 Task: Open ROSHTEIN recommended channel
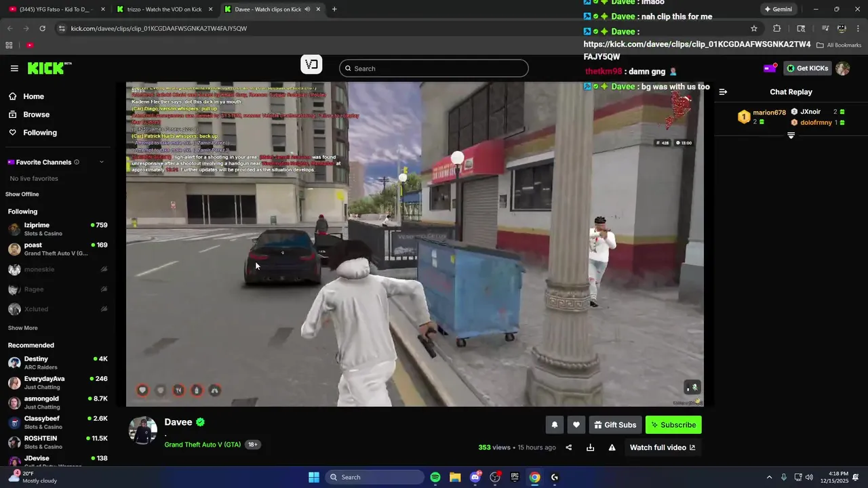coord(58,443)
